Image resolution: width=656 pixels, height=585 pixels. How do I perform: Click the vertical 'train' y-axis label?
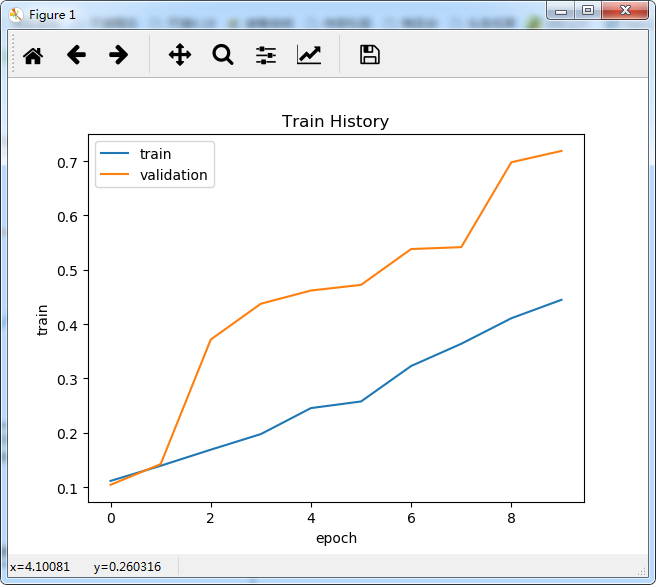(42, 320)
